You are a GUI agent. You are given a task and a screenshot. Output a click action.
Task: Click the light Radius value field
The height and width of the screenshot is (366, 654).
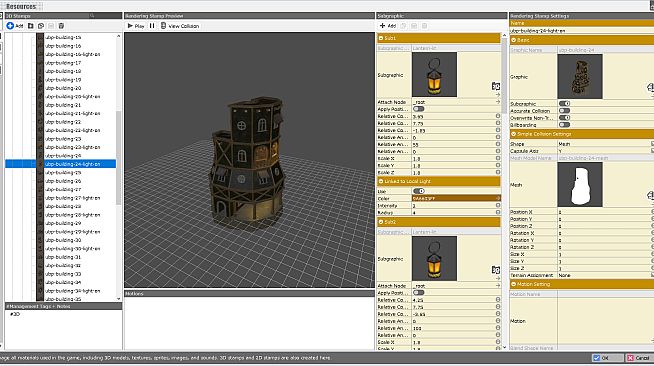pyautogui.click(x=453, y=213)
